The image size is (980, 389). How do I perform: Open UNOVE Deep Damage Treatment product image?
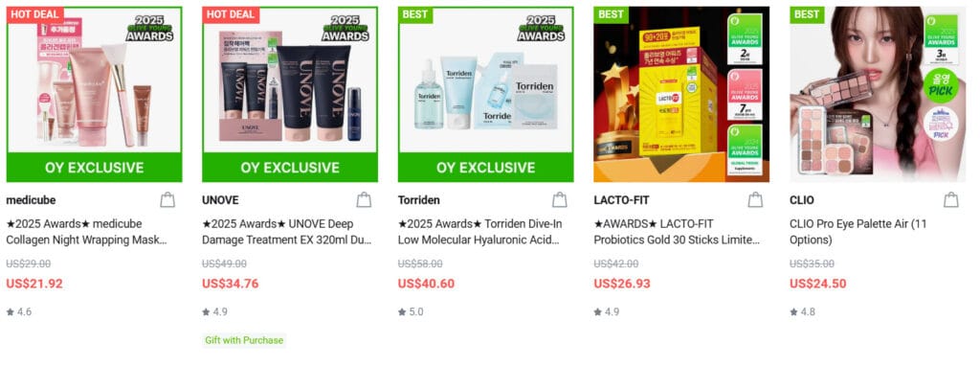tap(289, 95)
